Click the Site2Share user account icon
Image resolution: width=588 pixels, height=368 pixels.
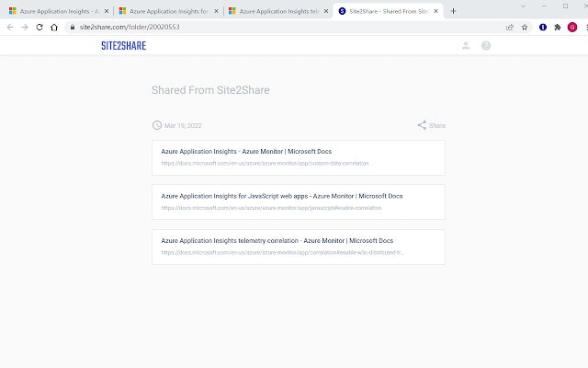(x=466, y=45)
